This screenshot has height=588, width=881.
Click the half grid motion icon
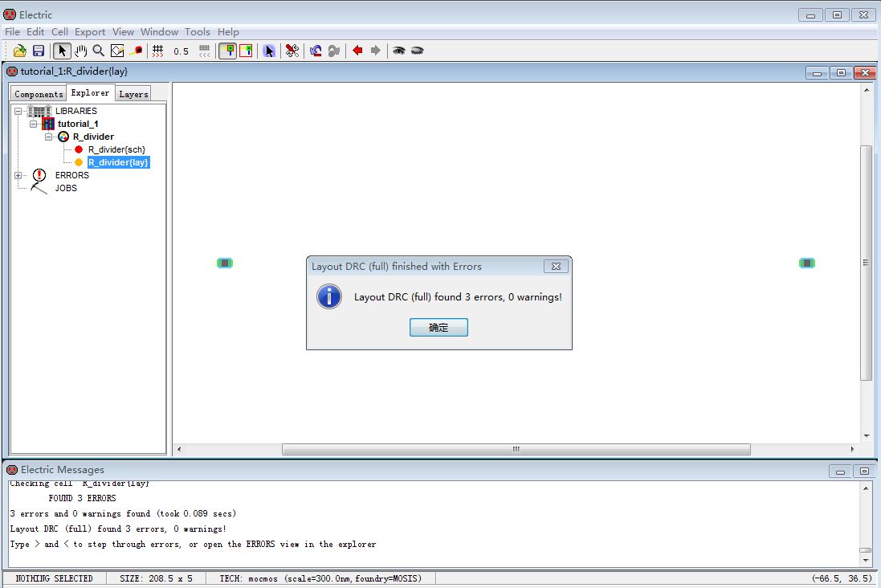(x=205, y=51)
